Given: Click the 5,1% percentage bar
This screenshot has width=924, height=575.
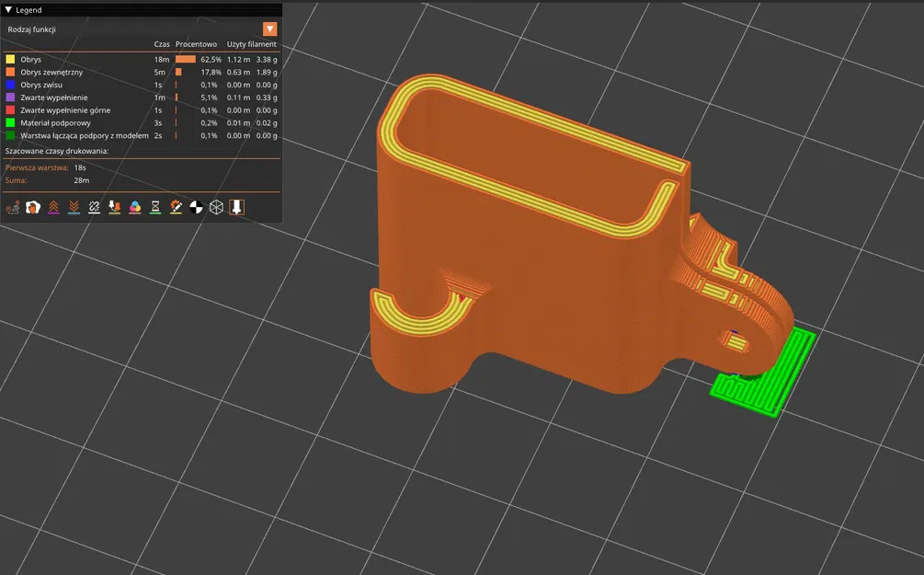Looking at the screenshot, I should (x=177, y=98).
